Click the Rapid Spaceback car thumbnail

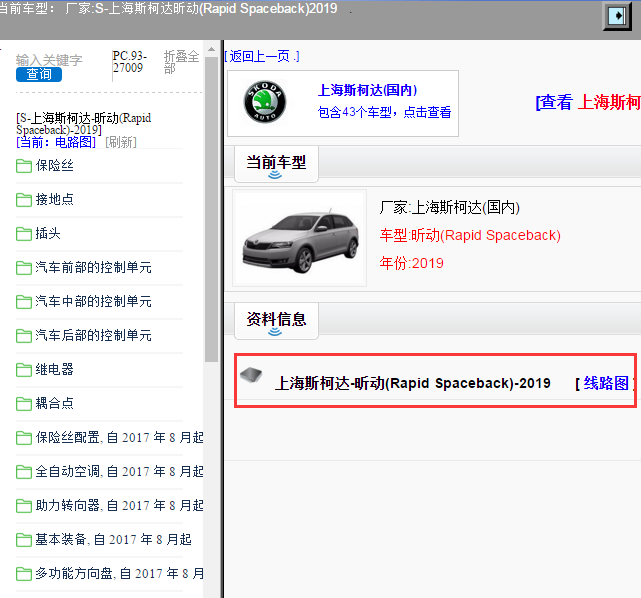(300, 238)
